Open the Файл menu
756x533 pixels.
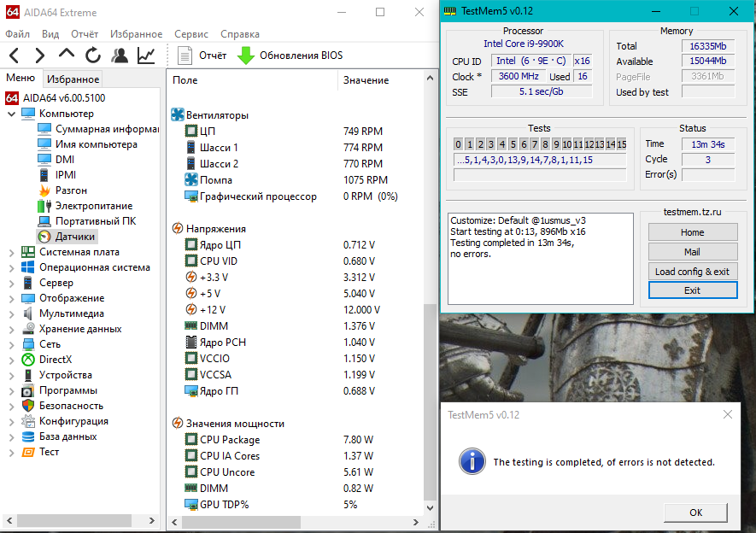click(x=17, y=33)
